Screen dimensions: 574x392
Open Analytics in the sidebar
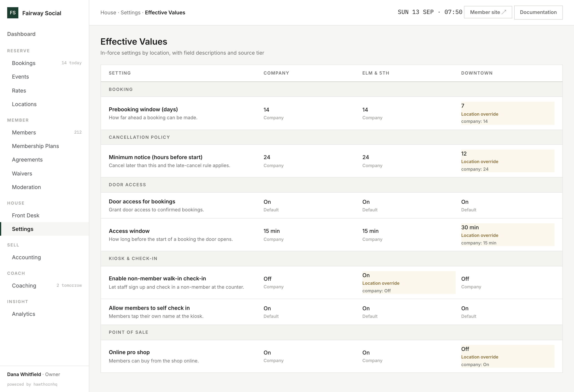[x=44, y=314]
